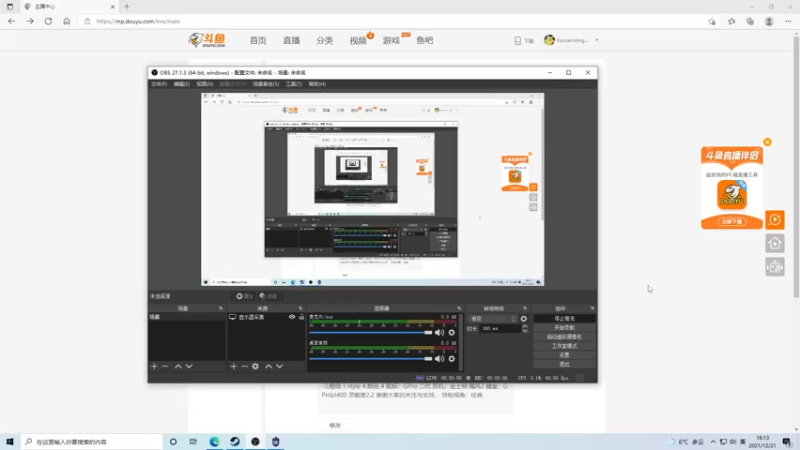This screenshot has width=800, height=450.
Task: Refresh the browser page
Action: pos(48,21)
